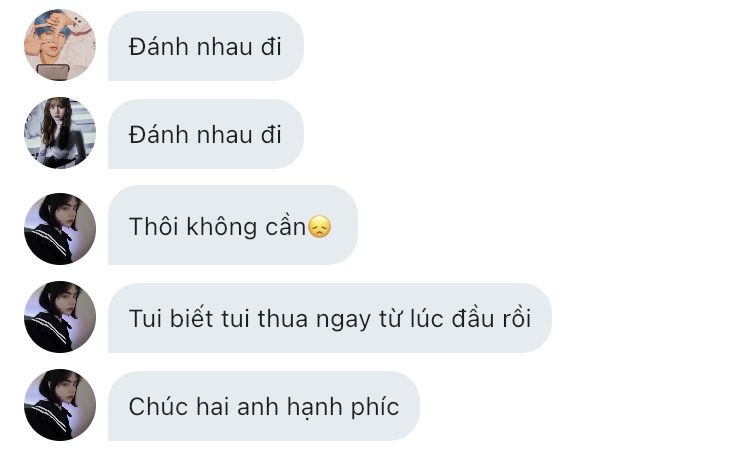Click the 'Thôi không cần' message bubble
Screen dimensions: 750x467
coord(233,225)
